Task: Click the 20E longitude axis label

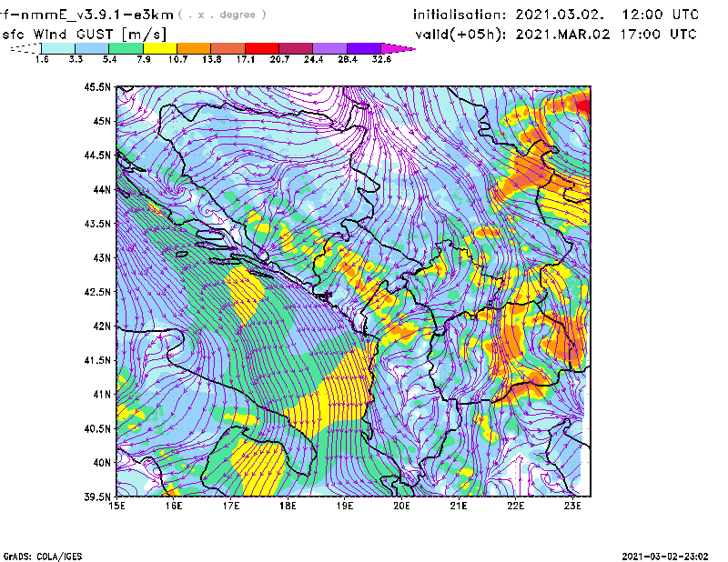Action: [x=401, y=506]
